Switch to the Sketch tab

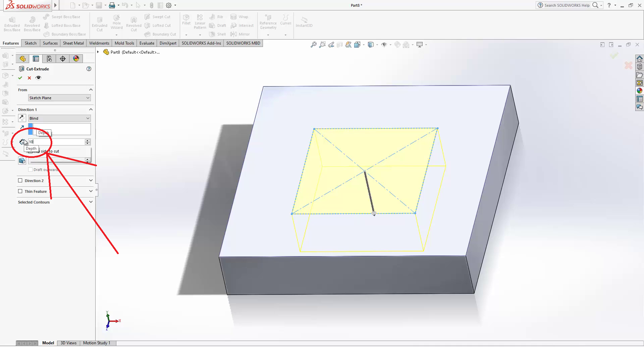[x=31, y=43]
